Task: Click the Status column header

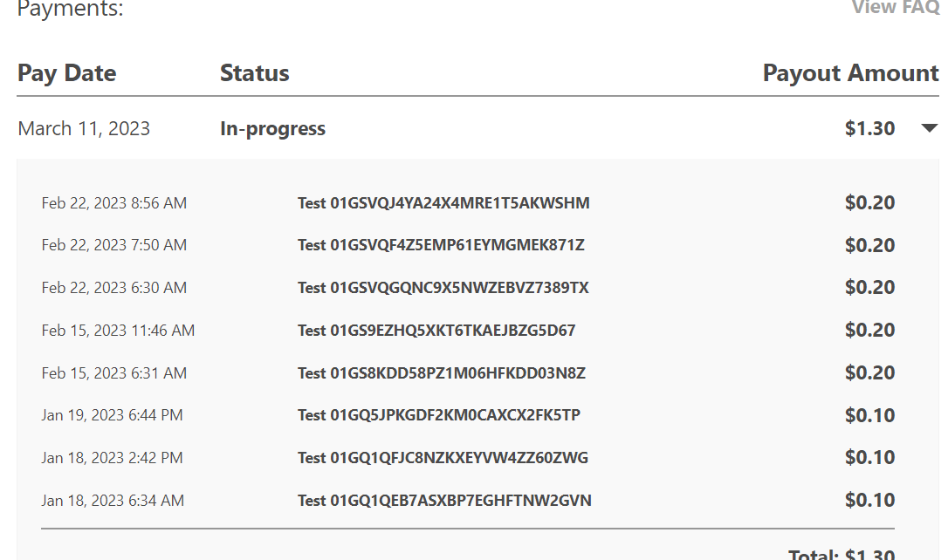Action: click(254, 73)
